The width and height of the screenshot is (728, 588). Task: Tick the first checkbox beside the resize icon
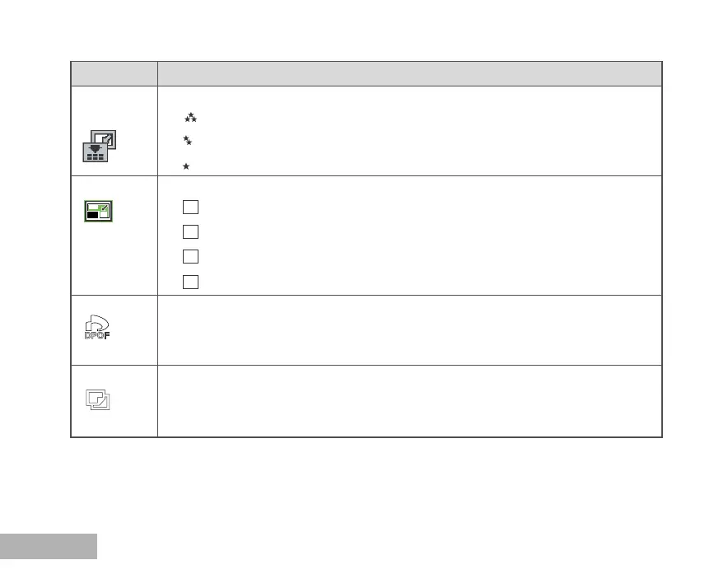click(x=190, y=206)
